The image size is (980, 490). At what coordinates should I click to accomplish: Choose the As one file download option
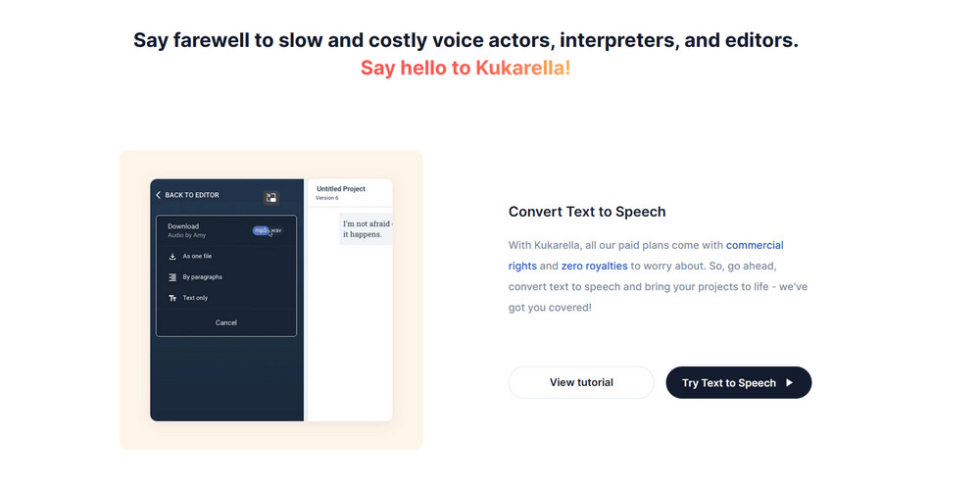coord(197,256)
